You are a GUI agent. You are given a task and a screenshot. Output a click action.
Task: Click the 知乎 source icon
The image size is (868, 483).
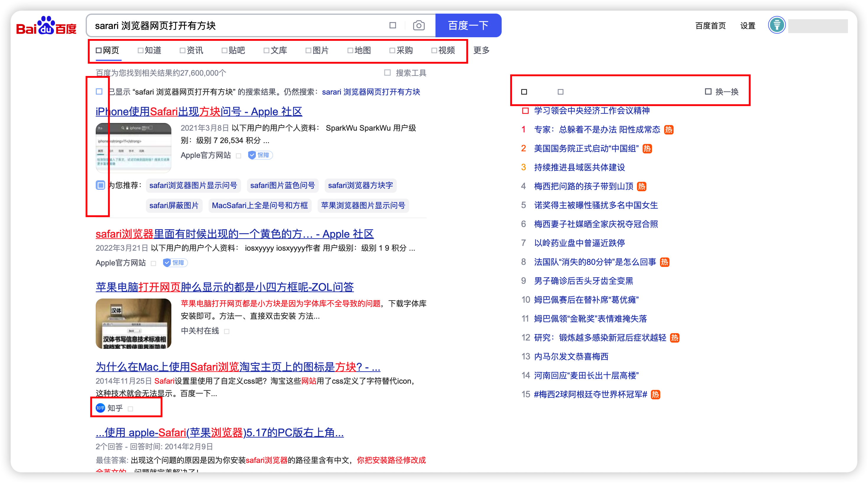click(100, 408)
